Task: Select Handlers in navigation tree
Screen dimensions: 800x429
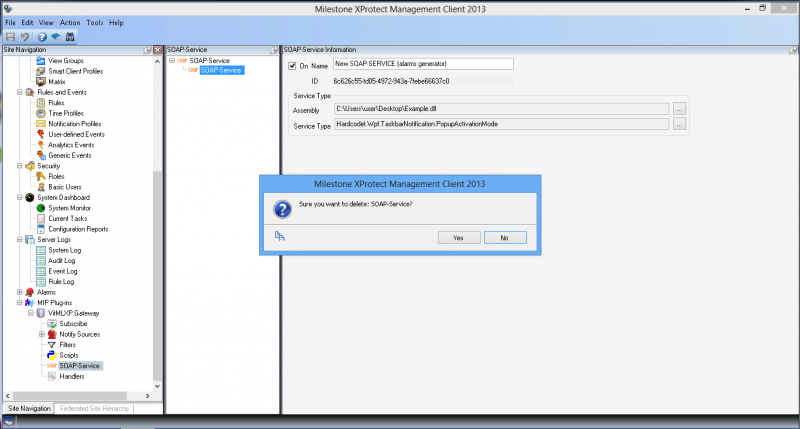Action: point(71,376)
